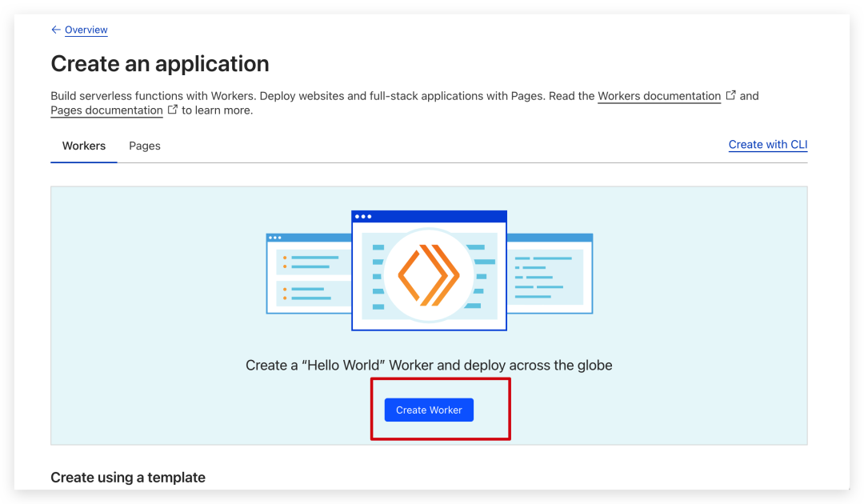864x504 pixels.
Task: Open the Pages documentation link
Action: (107, 110)
